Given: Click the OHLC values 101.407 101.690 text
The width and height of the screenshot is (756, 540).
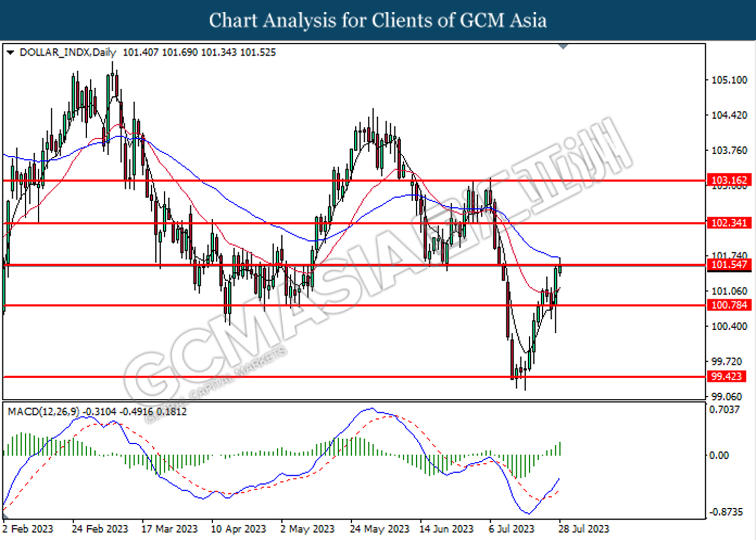Looking at the screenshot, I should 160,52.
